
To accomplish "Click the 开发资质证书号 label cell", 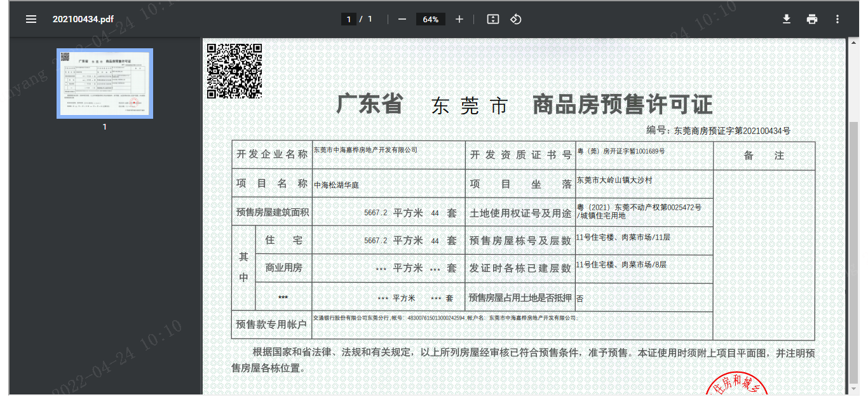I will pos(520,156).
